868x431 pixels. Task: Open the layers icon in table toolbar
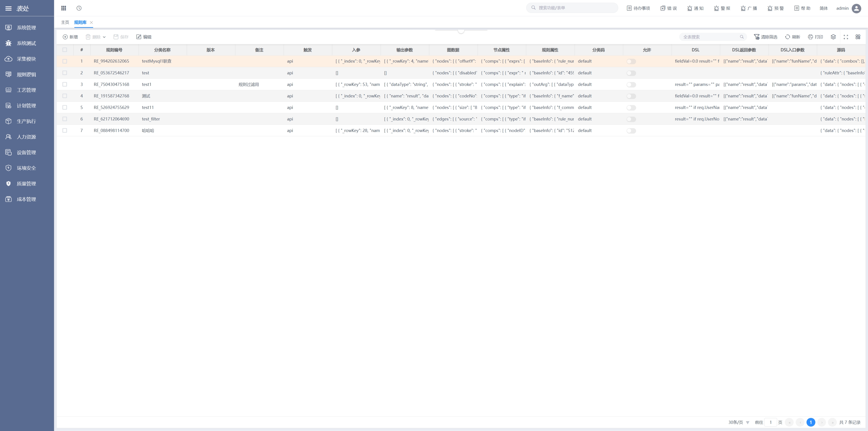(833, 37)
